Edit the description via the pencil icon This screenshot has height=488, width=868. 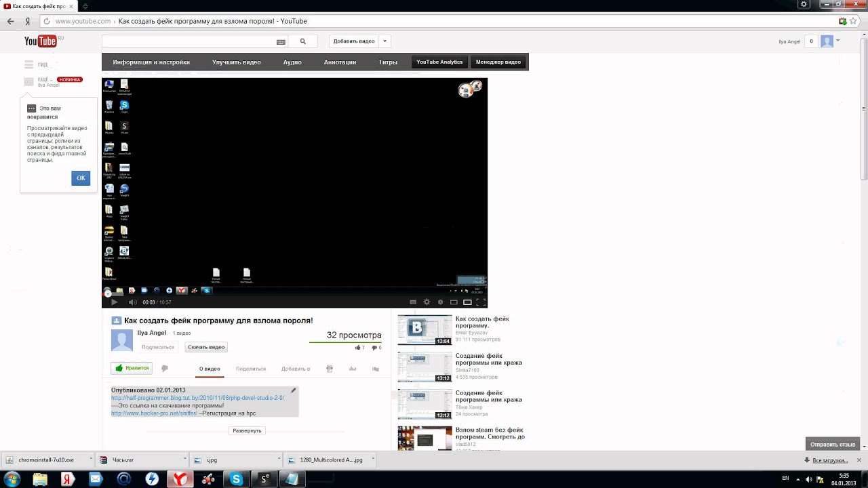pyautogui.click(x=294, y=390)
